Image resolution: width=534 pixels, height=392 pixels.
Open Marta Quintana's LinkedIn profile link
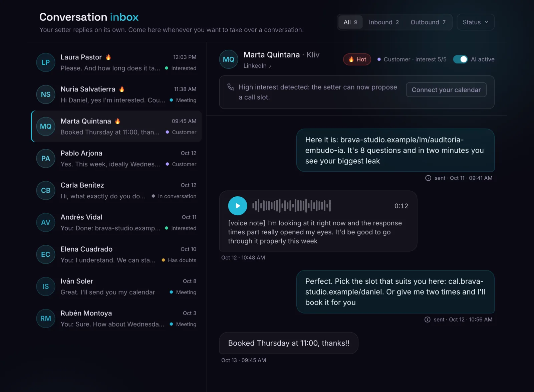(257, 66)
